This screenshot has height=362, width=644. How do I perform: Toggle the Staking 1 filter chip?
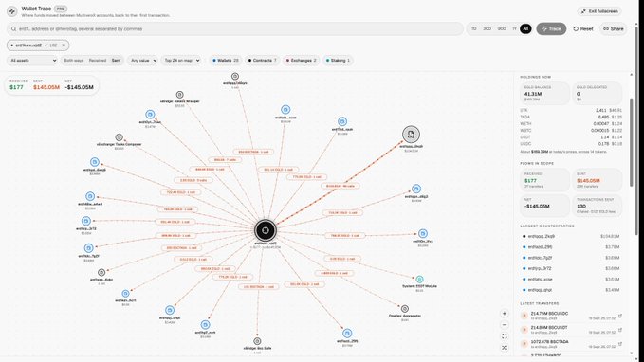pyautogui.click(x=338, y=61)
